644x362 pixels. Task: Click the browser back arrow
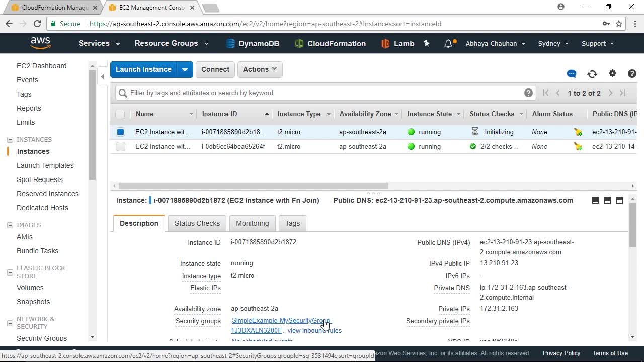[9, 24]
